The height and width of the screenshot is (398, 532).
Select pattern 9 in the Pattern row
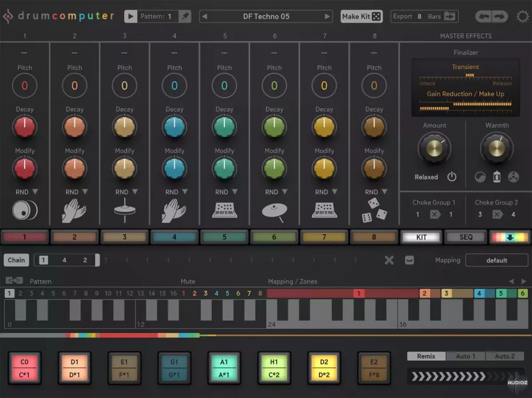tap(97, 293)
